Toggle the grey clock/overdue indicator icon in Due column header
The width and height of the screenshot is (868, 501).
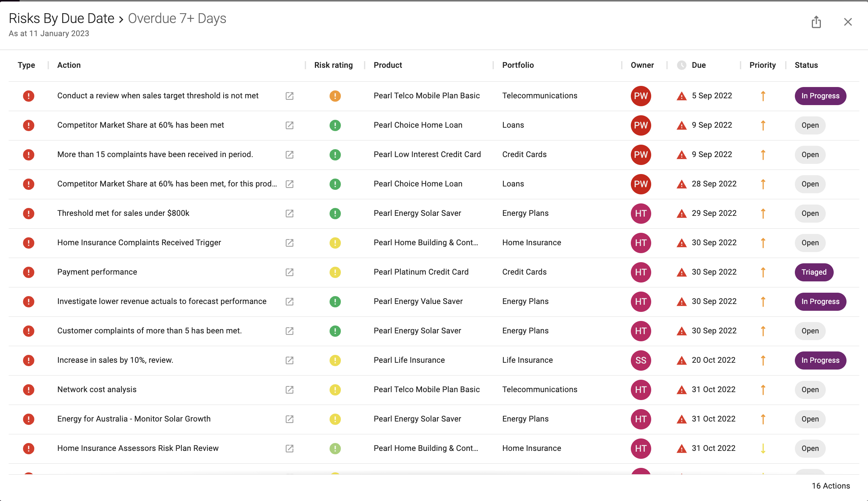(681, 65)
